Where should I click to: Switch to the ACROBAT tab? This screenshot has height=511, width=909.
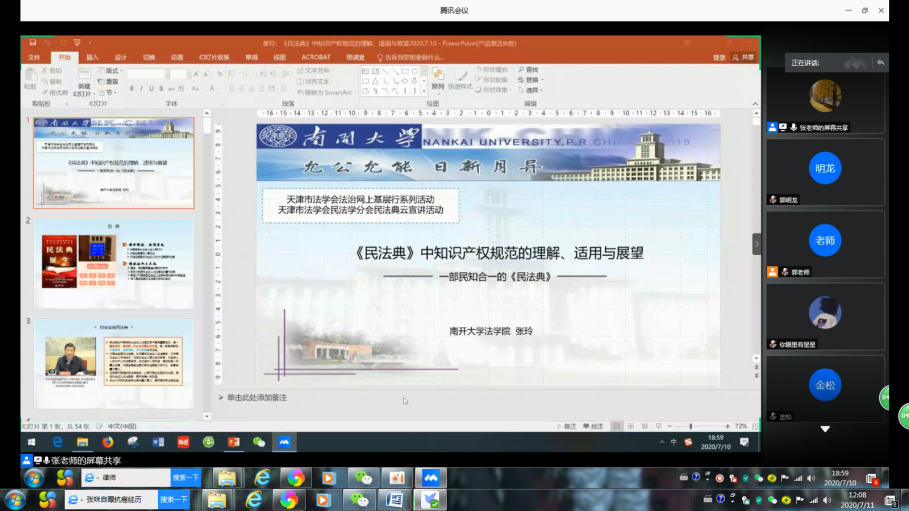tap(316, 57)
